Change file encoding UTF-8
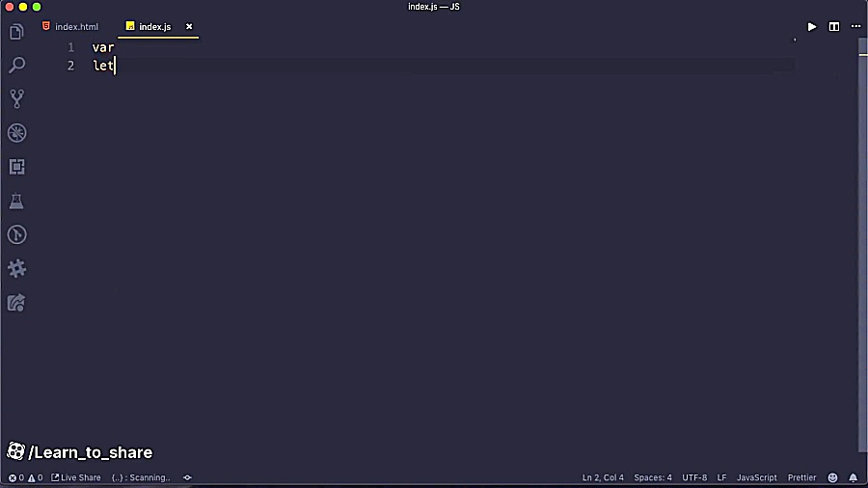The image size is (868, 488). [x=694, y=477]
